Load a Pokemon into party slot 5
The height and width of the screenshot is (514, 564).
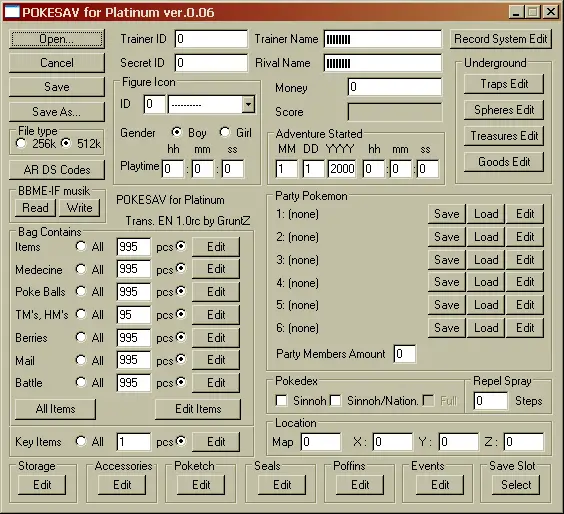click(x=486, y=305)
